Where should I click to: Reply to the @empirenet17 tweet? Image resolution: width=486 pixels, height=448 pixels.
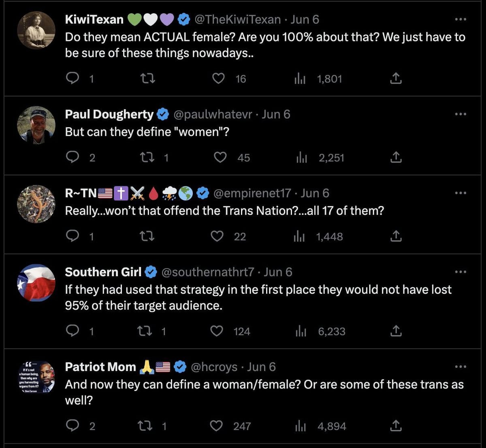[72, 236]
